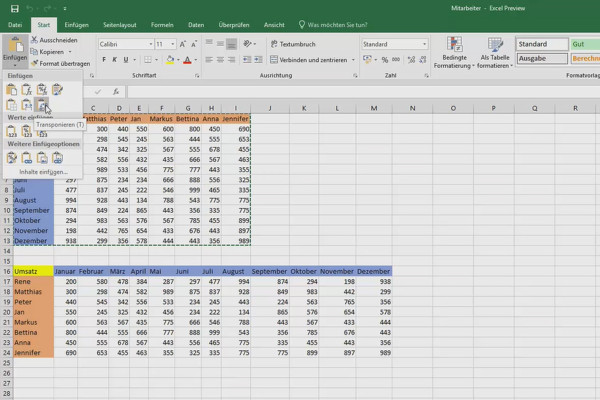Screen dimensions: 600x400
Task: Choose the paste link icon
Action: [x=26, y=158]
